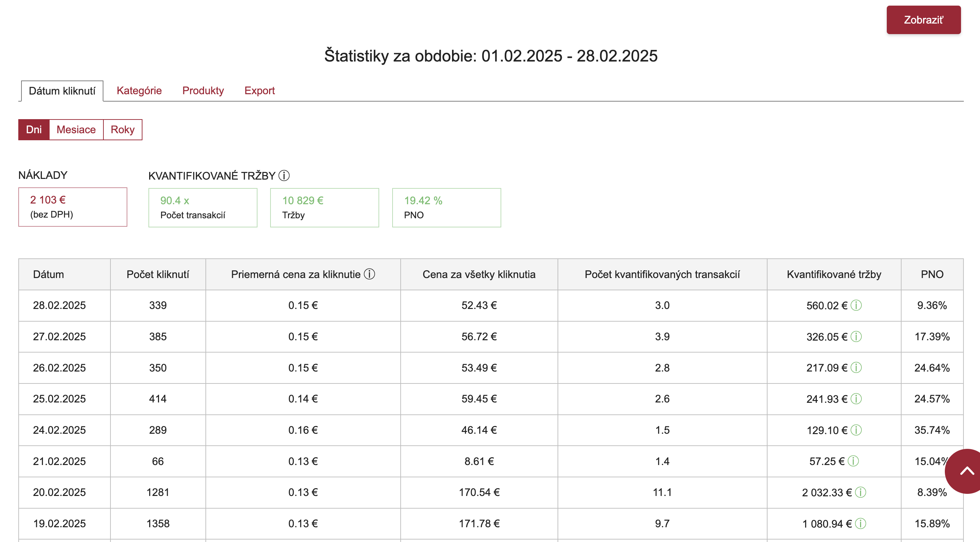980x542 pixels.
Task: Open info icon next to 241.93 €
Action: click(856, 399)
